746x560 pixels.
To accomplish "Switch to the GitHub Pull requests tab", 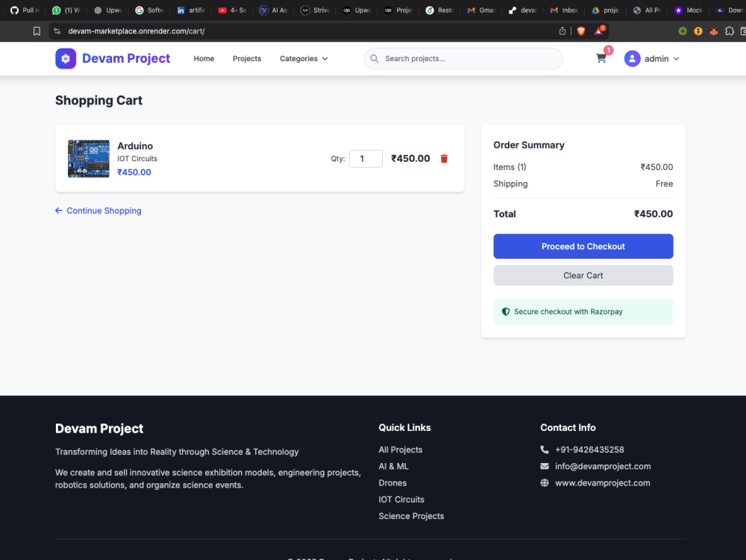I will tap(25, 10).
